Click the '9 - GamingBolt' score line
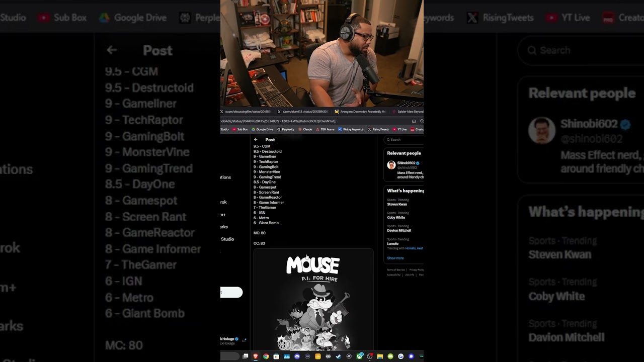 coord(266,167)
